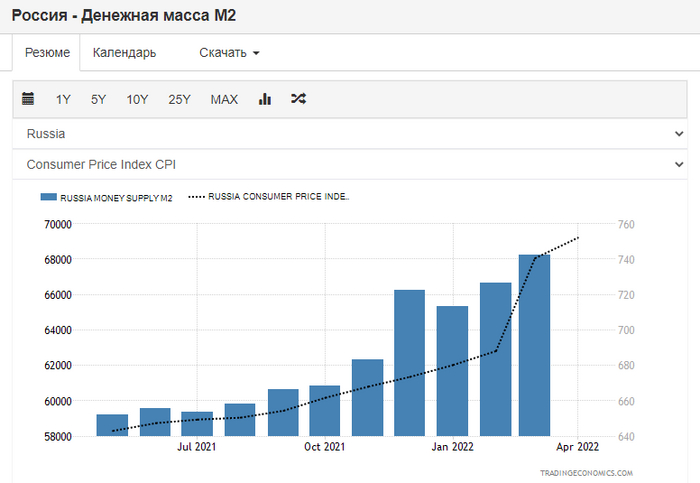Screen dimensions: 700x483
Task: Click the blue M2 legend color box
Action: coord(48,198)
